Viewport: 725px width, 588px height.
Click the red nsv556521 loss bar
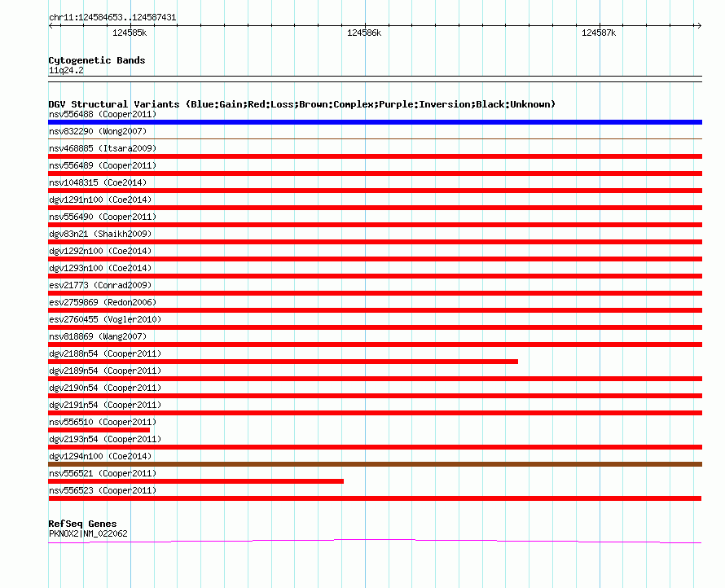pyautogui.click(x=196, y=481)
